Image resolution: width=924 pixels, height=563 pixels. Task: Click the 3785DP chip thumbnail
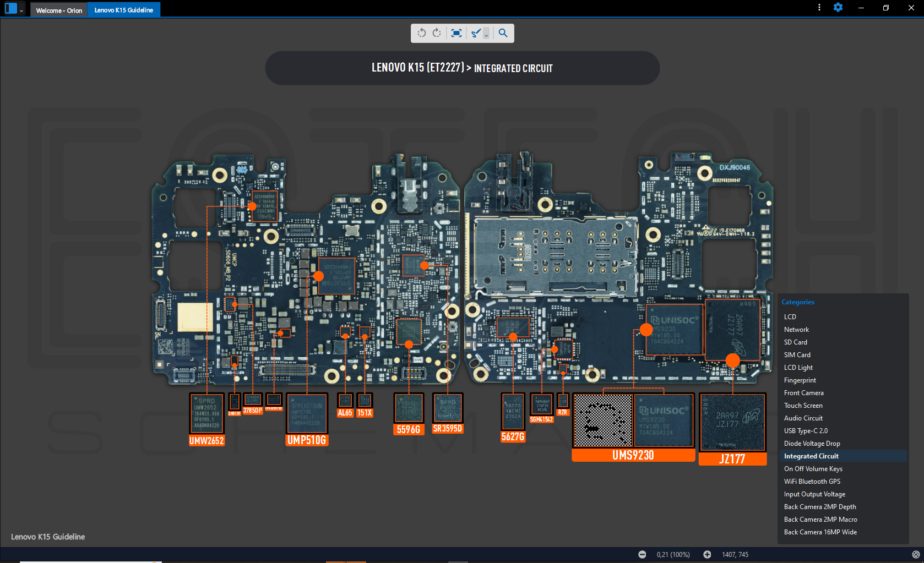[253, 400]
